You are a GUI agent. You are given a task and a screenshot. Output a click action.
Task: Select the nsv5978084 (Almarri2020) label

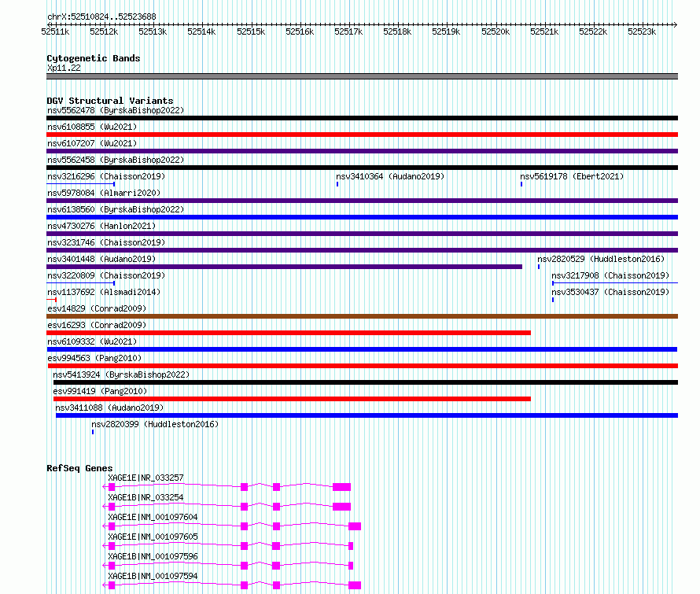(x=104, y=193)
